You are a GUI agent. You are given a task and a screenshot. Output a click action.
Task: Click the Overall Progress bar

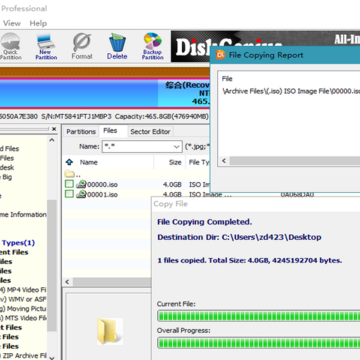click(258, 342)
